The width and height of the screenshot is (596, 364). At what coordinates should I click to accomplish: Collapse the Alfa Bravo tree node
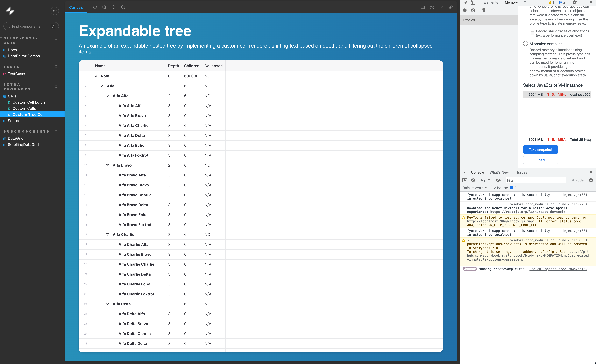click(108, 165)
